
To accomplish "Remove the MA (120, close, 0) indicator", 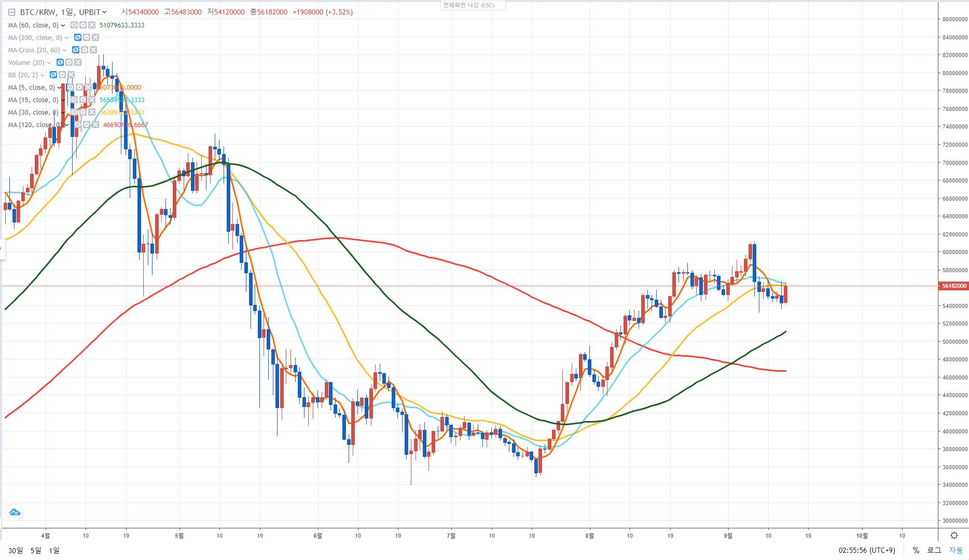I will [95, 124].
